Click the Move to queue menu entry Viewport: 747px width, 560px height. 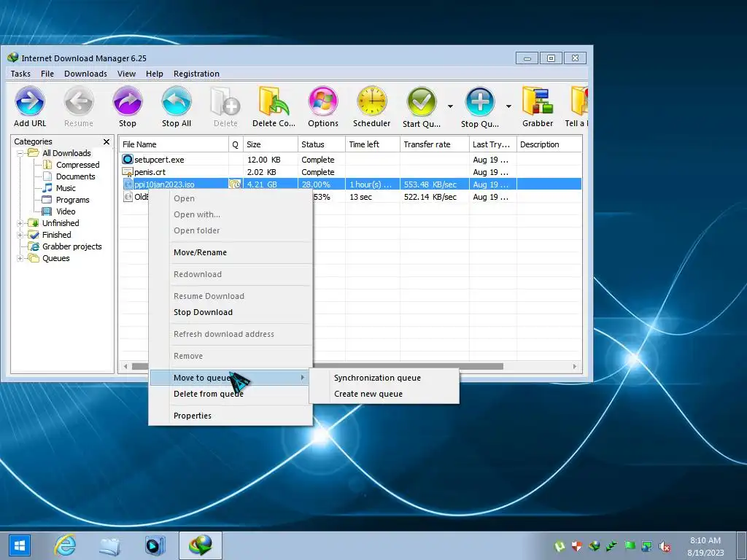point(230,378)
